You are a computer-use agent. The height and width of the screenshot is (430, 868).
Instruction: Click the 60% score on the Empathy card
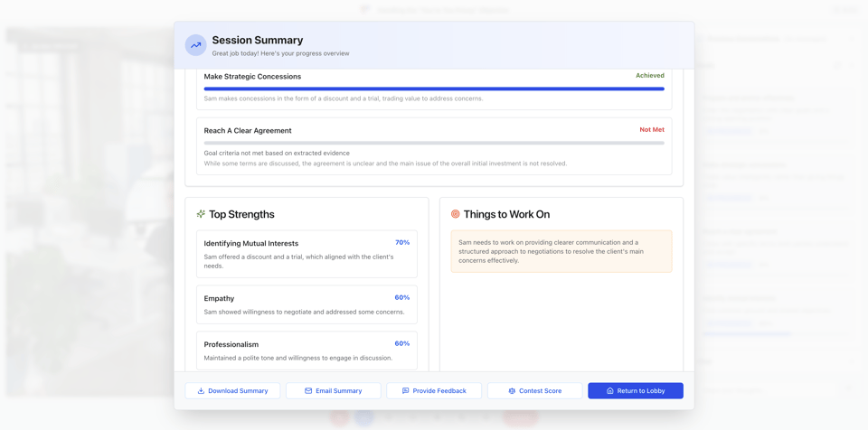coord(402,298)
